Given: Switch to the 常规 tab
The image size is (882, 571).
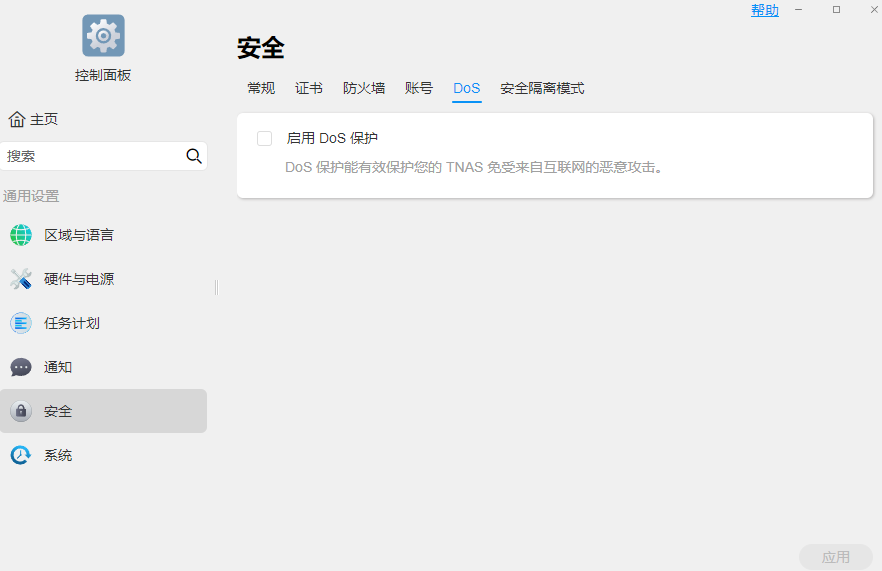Looking at the screenshot, I should point(261,88).
